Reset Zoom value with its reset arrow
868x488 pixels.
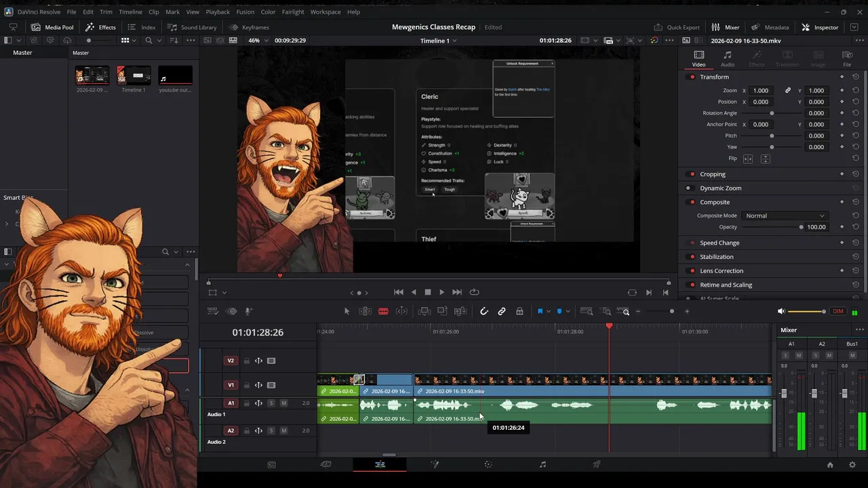point(856,90)
